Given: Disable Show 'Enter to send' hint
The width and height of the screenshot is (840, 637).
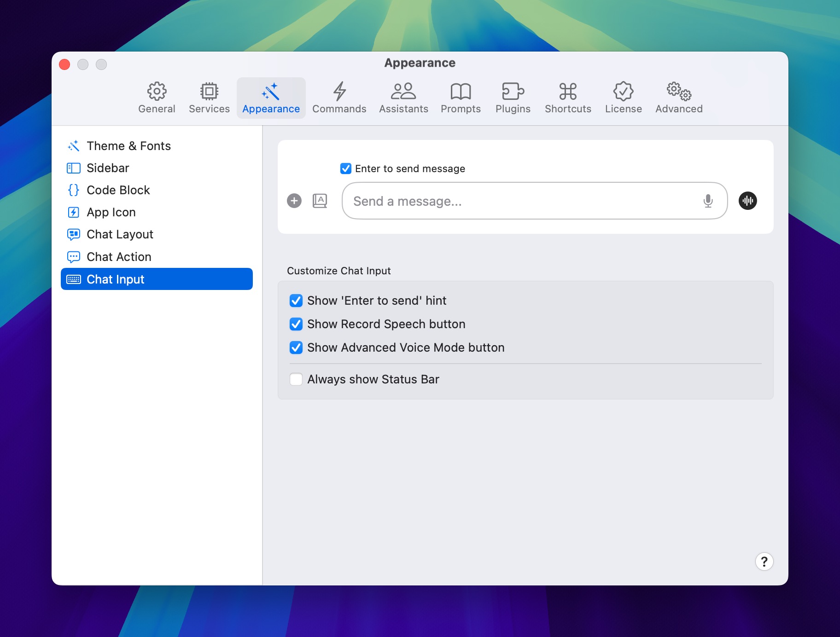Looking at the screenshot, I should click(296, 301).
